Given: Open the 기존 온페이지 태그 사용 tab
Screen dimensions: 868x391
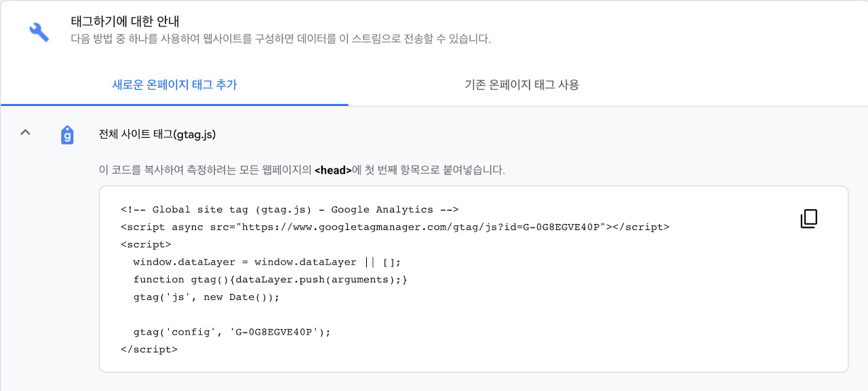Looking at the screenshot, I should point(521,85).
